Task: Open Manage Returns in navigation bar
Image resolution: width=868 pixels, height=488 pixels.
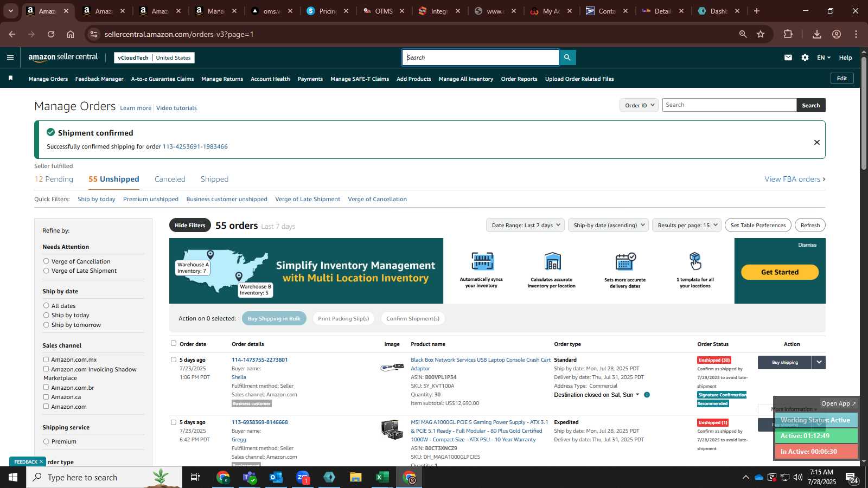Action: click(x=222, y=79)
